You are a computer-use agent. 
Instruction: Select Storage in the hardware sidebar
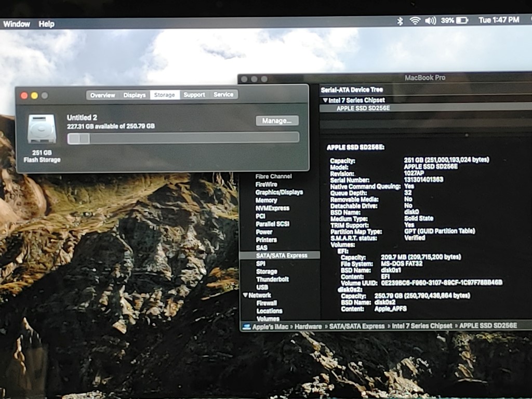[x=267, y=271]
